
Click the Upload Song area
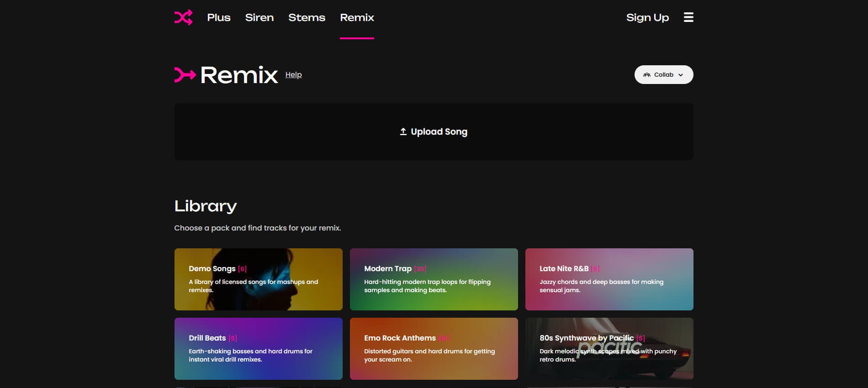point(434,131)
